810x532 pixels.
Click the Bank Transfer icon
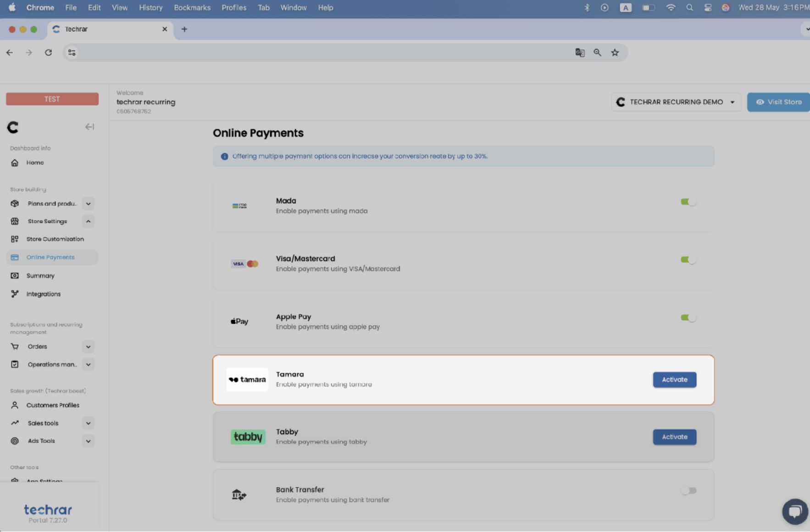point(239,495)
